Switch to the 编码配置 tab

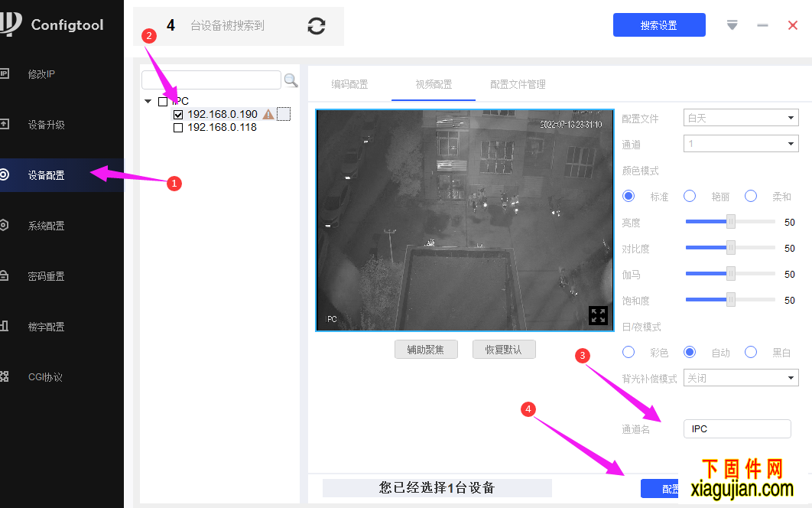349,84
